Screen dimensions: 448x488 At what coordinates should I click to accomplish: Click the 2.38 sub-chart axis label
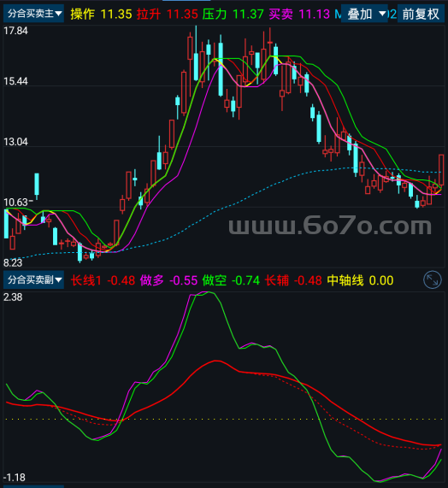coord(13,297)
